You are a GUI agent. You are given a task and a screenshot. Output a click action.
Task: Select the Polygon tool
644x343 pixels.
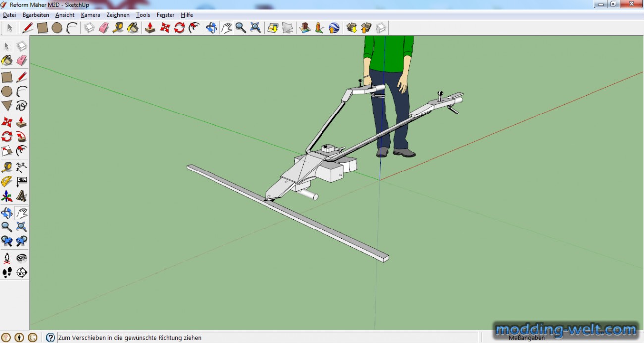(x=7, y=106)
